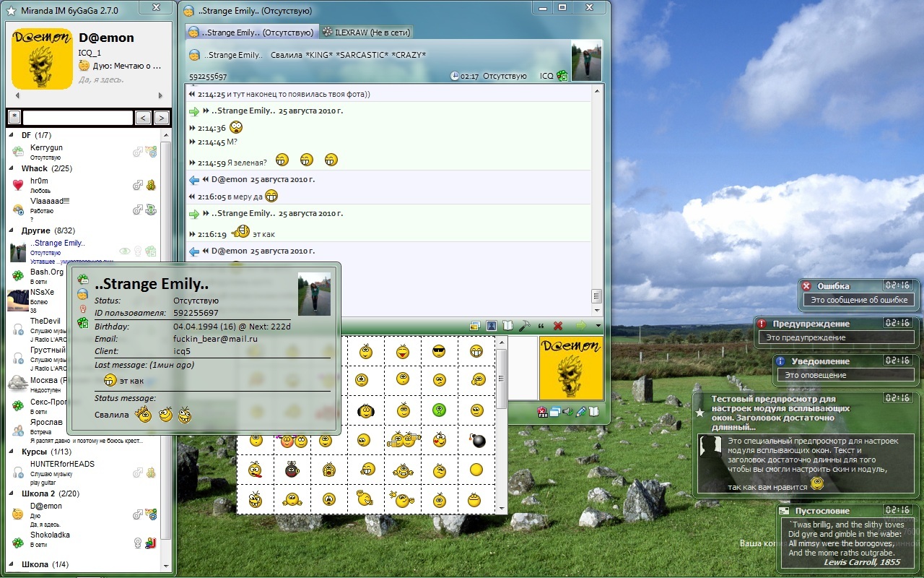Viewport: 924px width, 578px height.
Task: Open the dropdown arrow next to send button
Action: point(598,326)
